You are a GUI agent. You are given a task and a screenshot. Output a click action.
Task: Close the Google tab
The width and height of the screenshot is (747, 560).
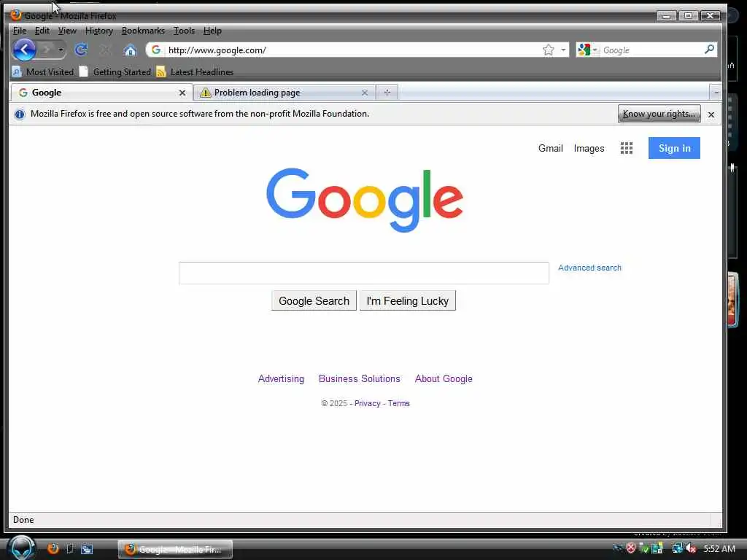pyautogui.click(x=182, y=93)
